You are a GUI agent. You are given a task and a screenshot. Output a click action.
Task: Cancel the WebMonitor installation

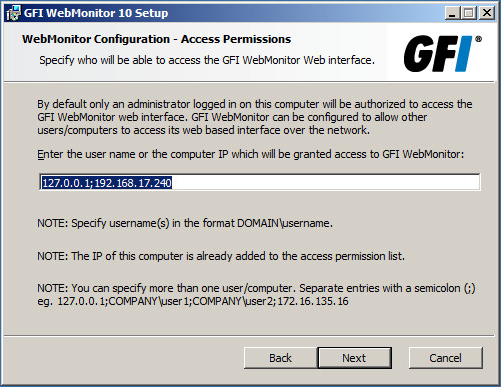[x=445, y=358]
